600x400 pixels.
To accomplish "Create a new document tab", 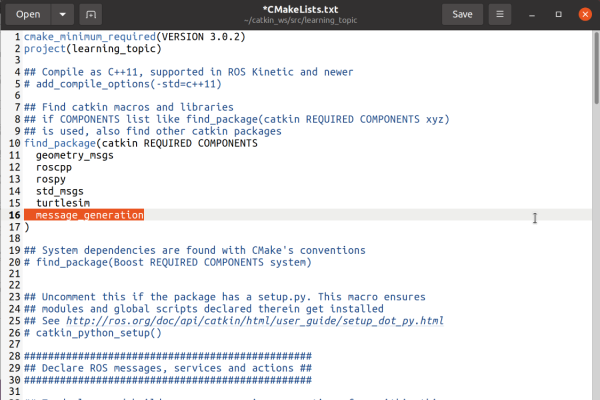I will coord(91,14).
